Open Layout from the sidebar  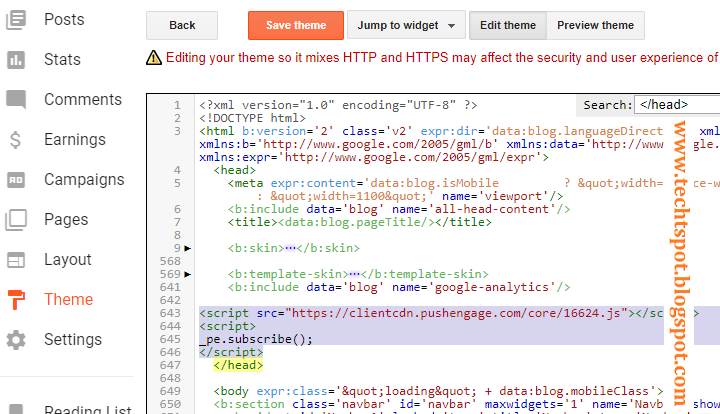click(x=68, y=259)
